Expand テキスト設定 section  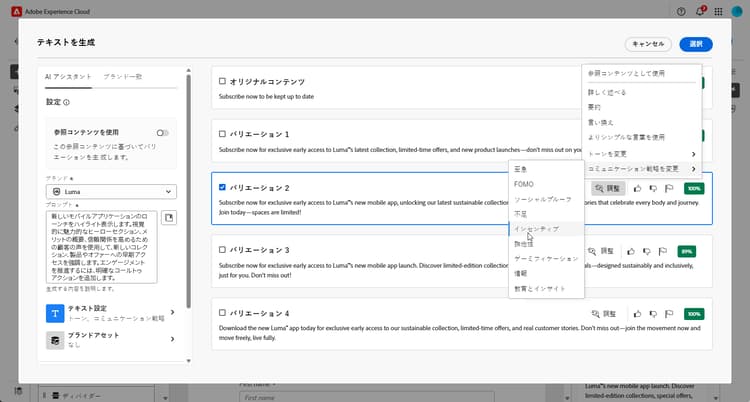pos(111,313)
